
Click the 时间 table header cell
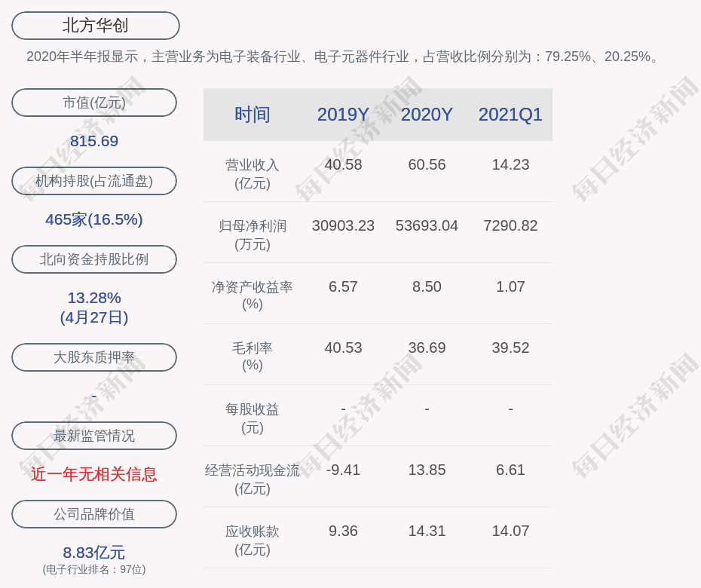(x=252, y=115)
